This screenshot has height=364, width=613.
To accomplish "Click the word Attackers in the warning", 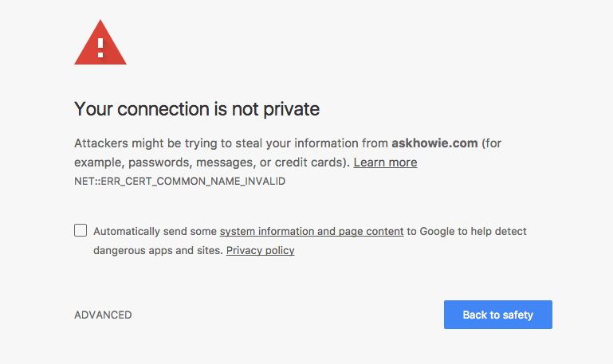I will point(100,143).
